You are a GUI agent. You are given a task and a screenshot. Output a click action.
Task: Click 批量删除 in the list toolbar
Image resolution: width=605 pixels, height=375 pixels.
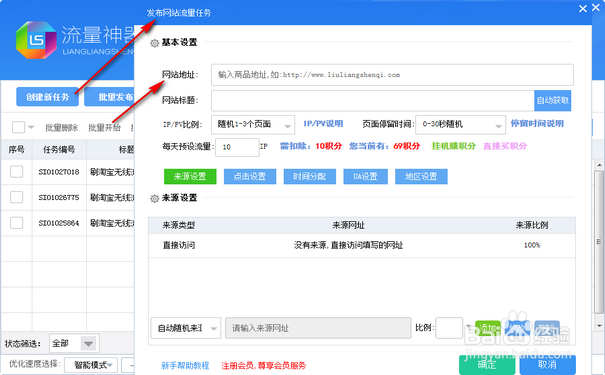click(x=62, y=127)
